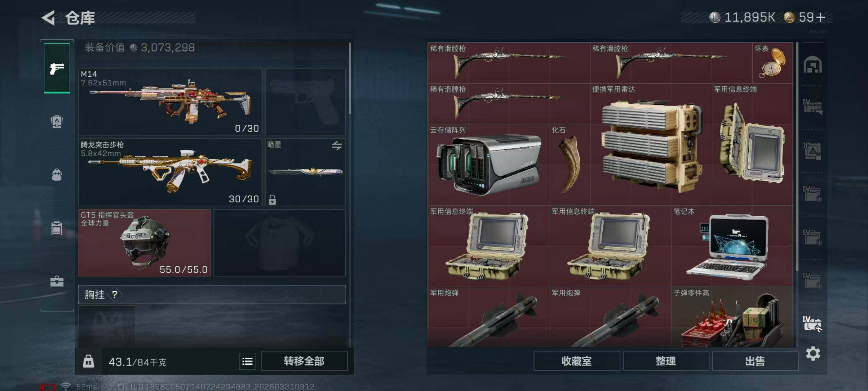Toggle the lock icon under 暗星 knife
Viewport: 868px width, 391px height.
(x=272, y=200)
